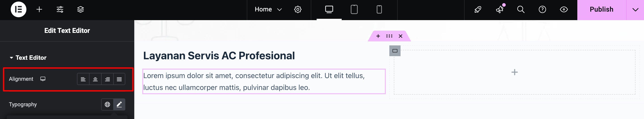This screenshot has width=644, height=119.
Task: Set text alignment to center
Action: (95, 79)
